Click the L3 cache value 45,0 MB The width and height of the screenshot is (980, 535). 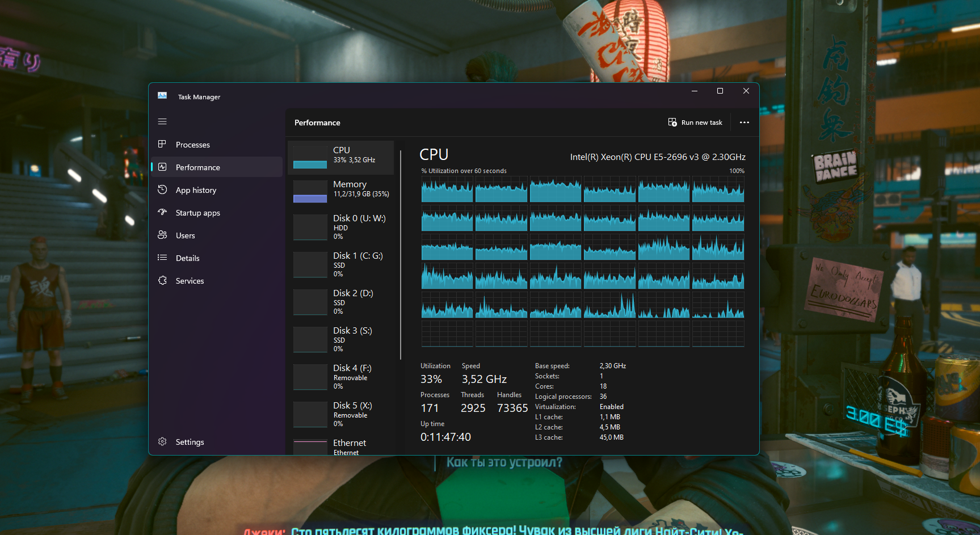click(612, 437)
